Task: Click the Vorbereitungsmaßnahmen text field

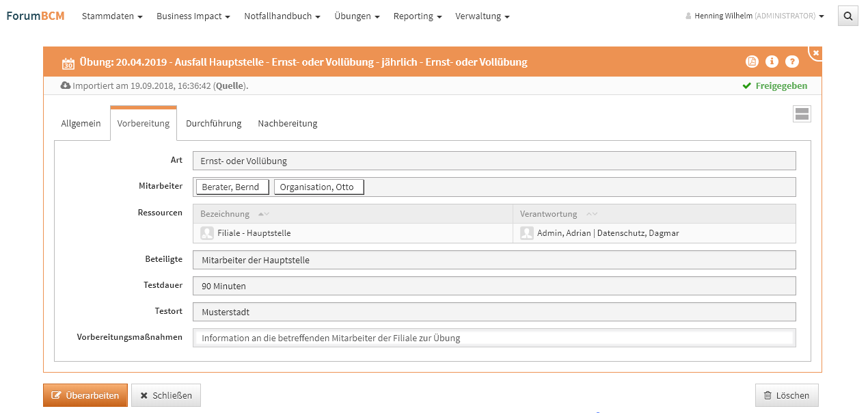Action: [494, 338]
